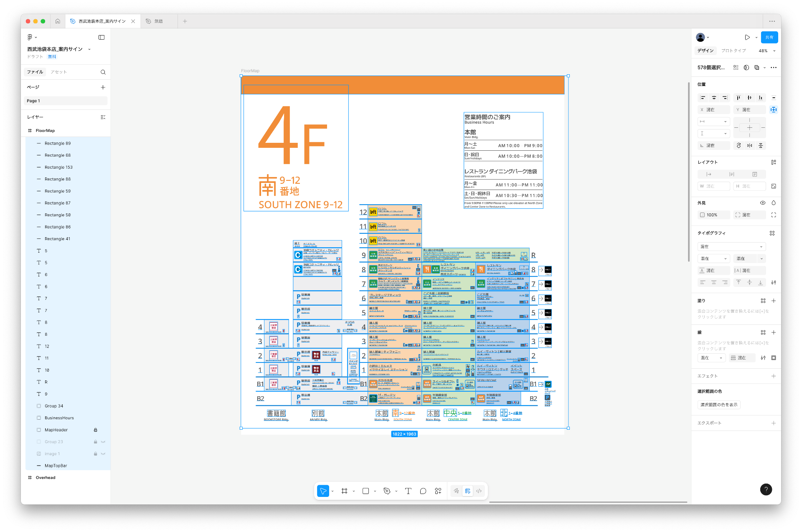
Task: Select the Pen tool in bottom toolbar
Action: [387, 491]
